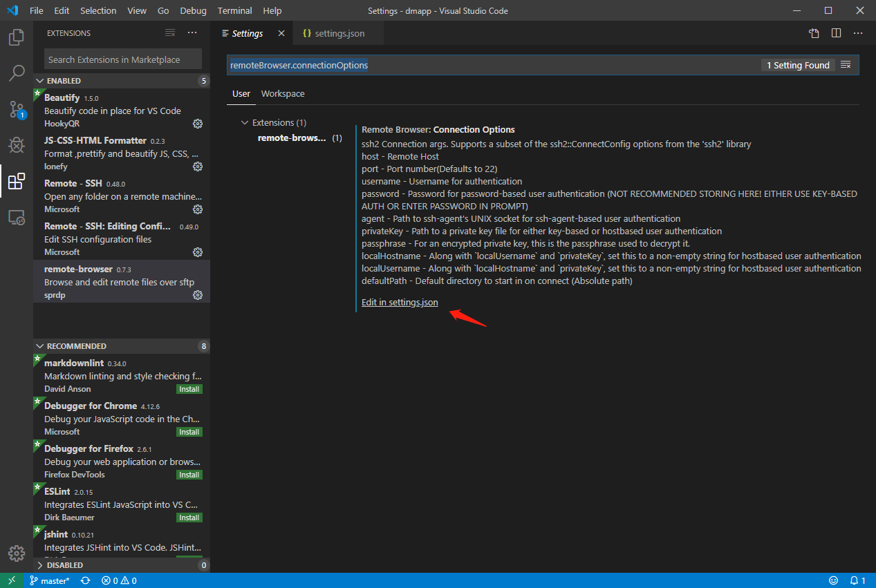
Task: Select the Beautify extension entry
Action: click(x=122, y=111)
